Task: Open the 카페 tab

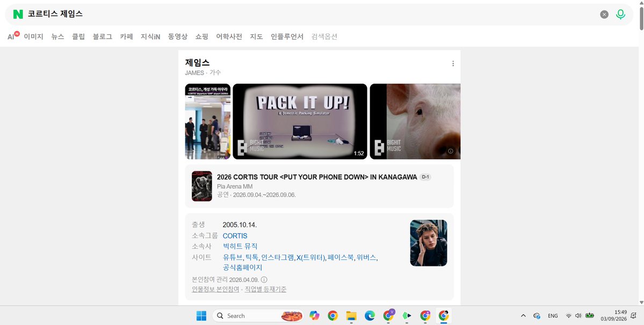Action: tap(127, 37)
